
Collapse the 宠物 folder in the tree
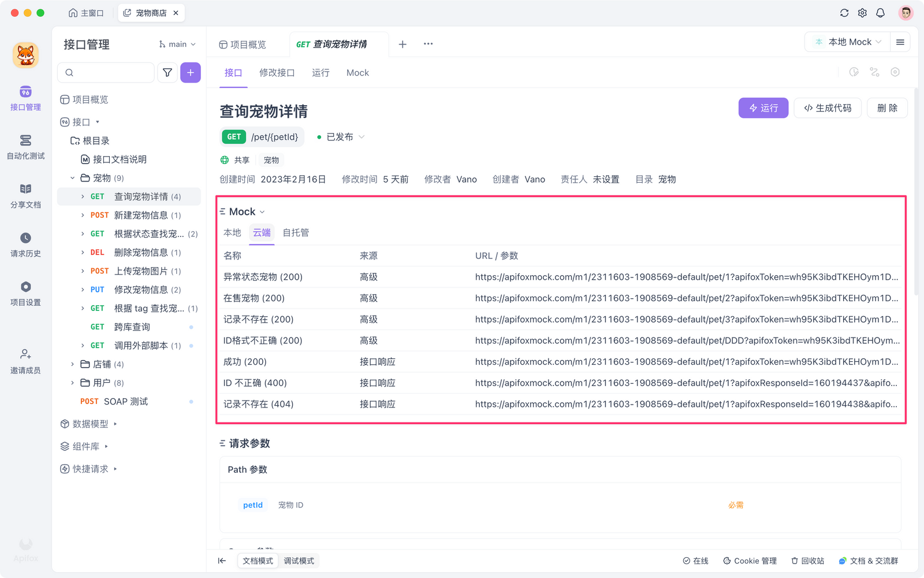point(72,177)
